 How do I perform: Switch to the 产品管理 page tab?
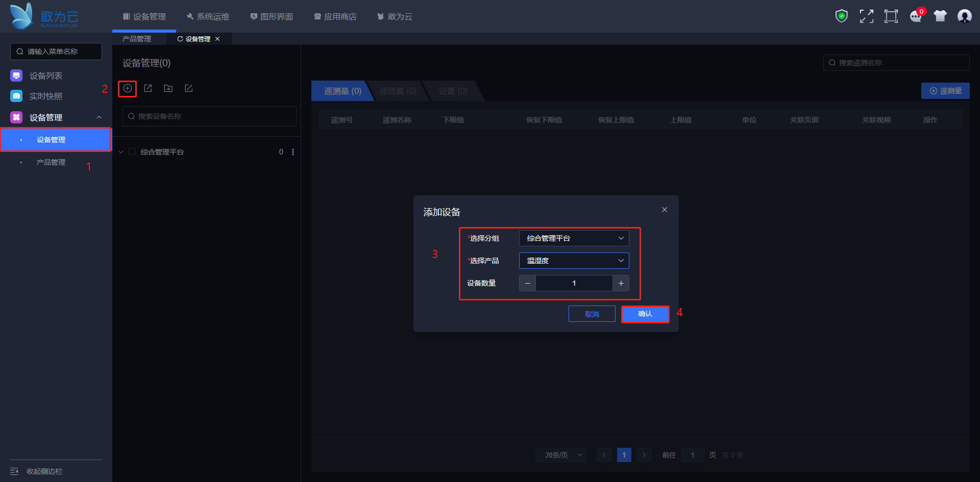(137, 39)
